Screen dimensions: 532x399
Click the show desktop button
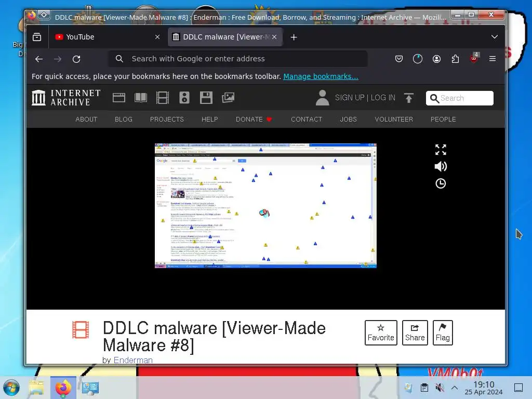518,388
